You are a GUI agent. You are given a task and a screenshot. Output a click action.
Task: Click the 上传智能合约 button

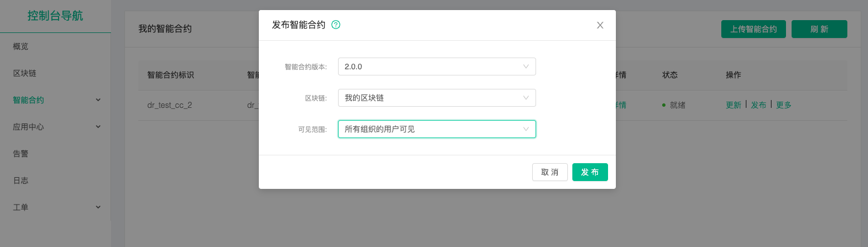coord(754,29)
